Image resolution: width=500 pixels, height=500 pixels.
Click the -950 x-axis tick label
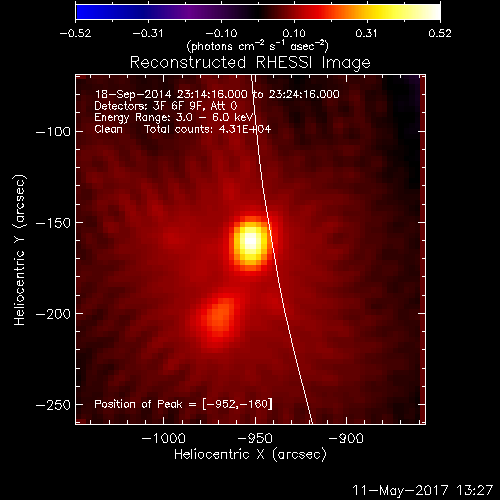coord(255,438)
